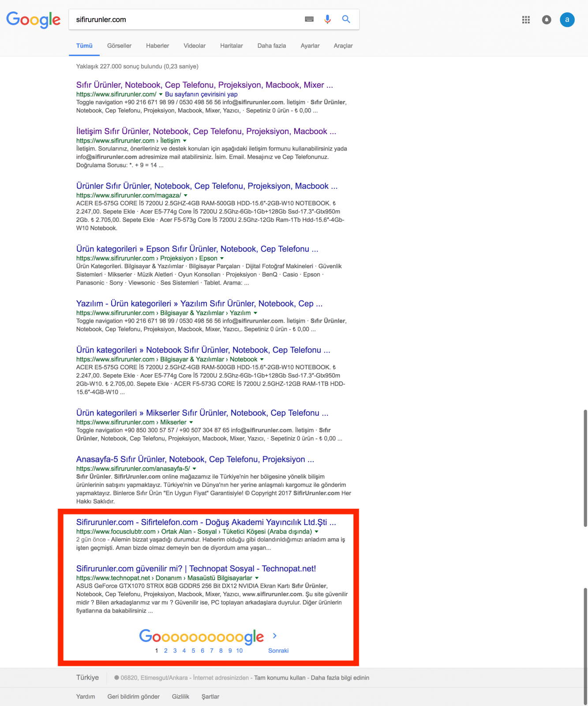Expand dropdown arrow after Yazılımlar › Yazılım
This screenshot has width=588, height=706.
click(255, 313)
